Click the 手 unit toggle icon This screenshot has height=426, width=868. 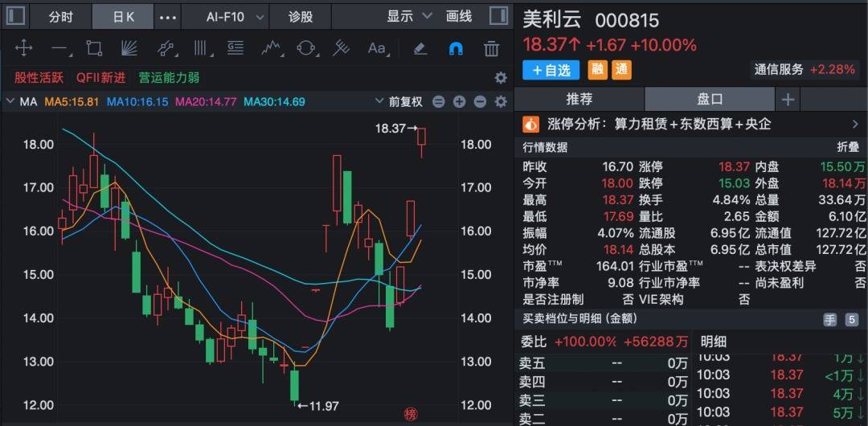(x=829, y=320)
